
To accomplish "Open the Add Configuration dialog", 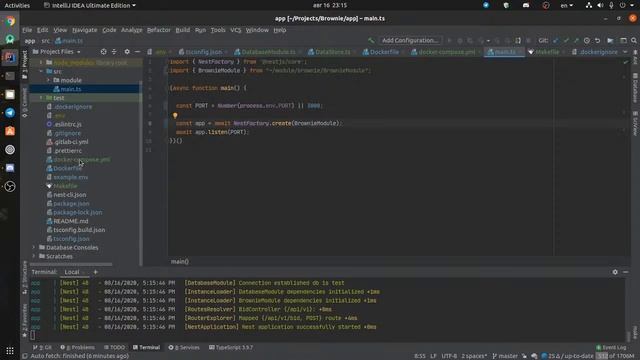I will (410, 40).
